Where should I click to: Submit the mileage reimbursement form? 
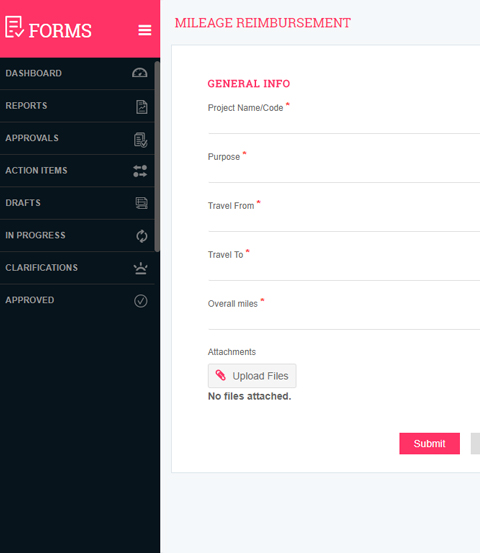pos(429,443)
